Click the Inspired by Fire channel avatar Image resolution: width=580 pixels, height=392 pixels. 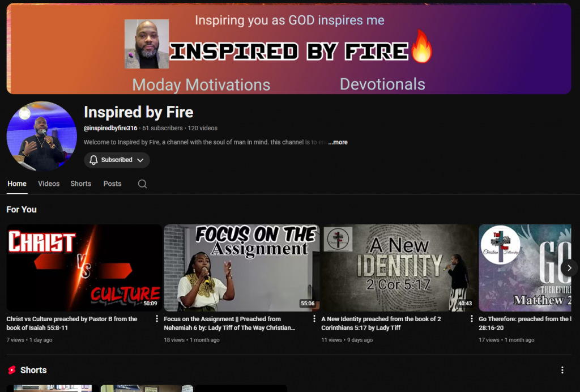click(x=41, y=137)
